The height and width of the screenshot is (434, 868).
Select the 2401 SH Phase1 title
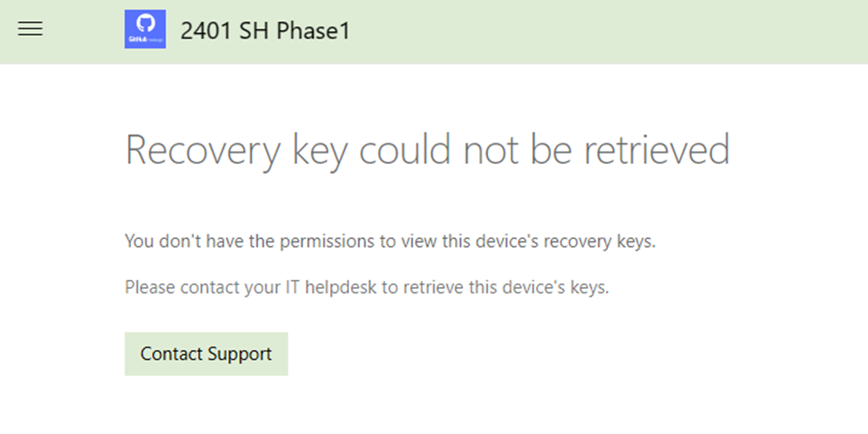[x=265, y=30]
